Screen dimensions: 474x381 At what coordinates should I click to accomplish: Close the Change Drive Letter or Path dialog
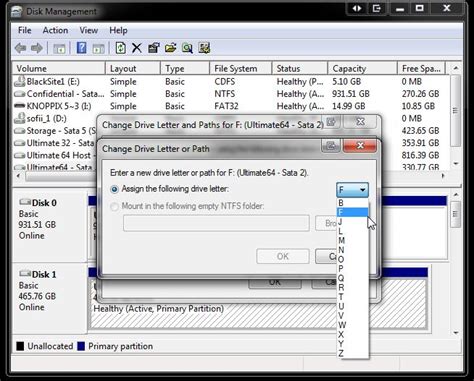(x=360, y=146)
